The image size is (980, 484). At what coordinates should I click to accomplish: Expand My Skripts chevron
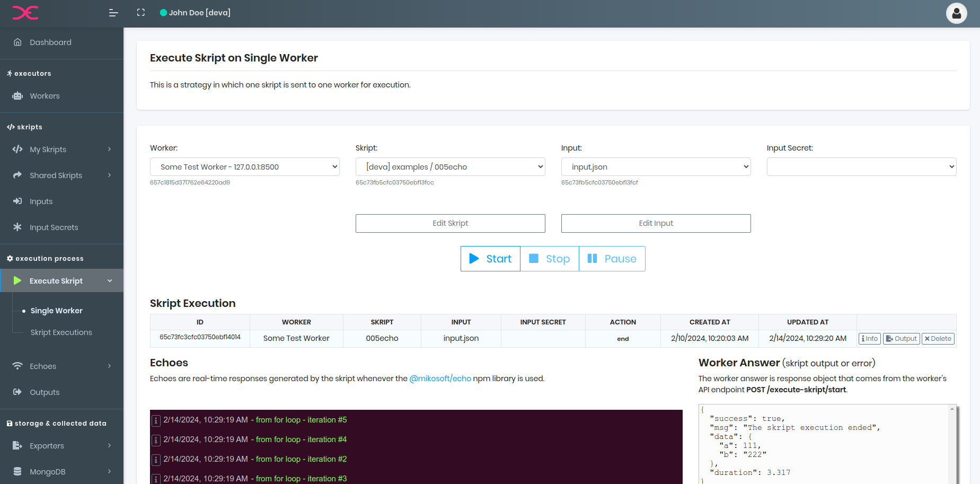(110, 149)
